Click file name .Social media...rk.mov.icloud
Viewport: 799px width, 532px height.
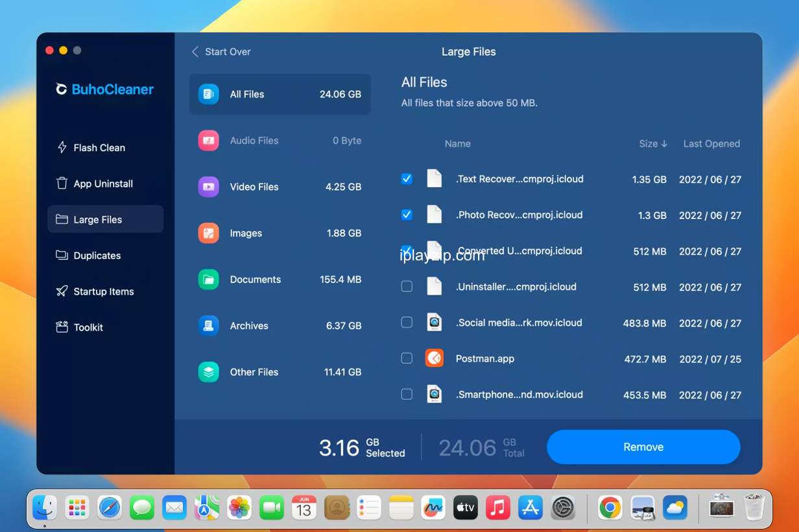pyautogui.click(x=519, y=322)
